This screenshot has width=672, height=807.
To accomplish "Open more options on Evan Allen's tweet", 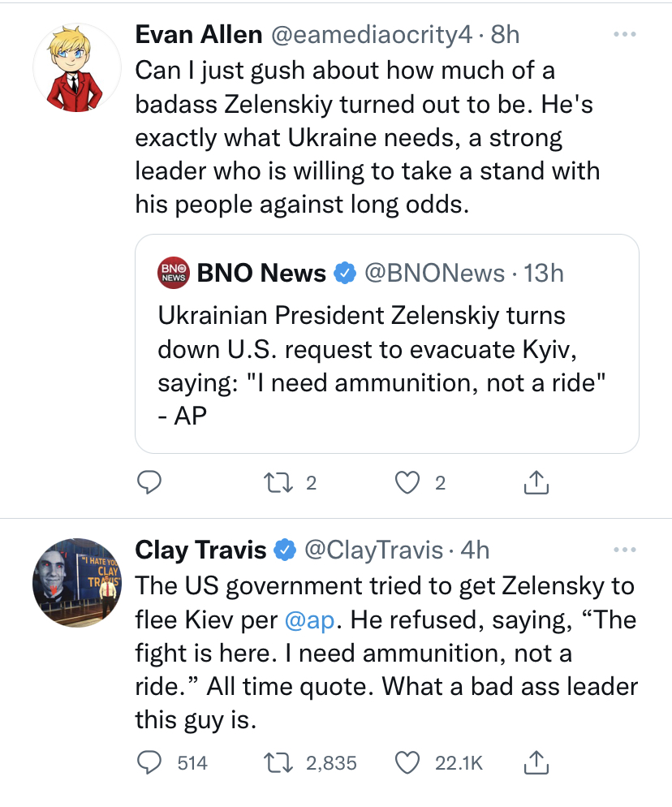I will point(624,34).
